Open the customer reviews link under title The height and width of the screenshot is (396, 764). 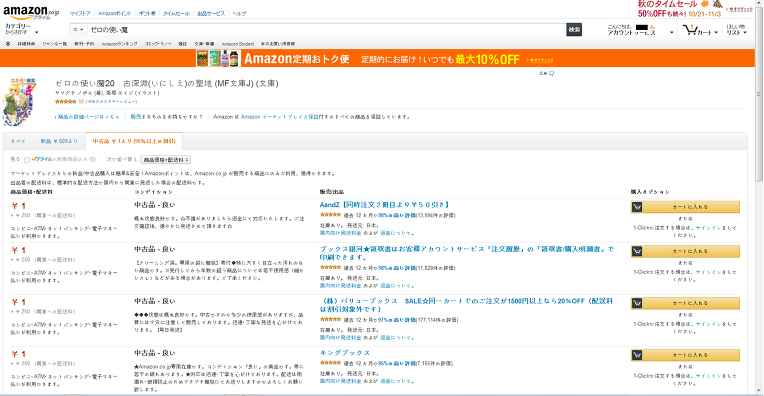point(111,102)
